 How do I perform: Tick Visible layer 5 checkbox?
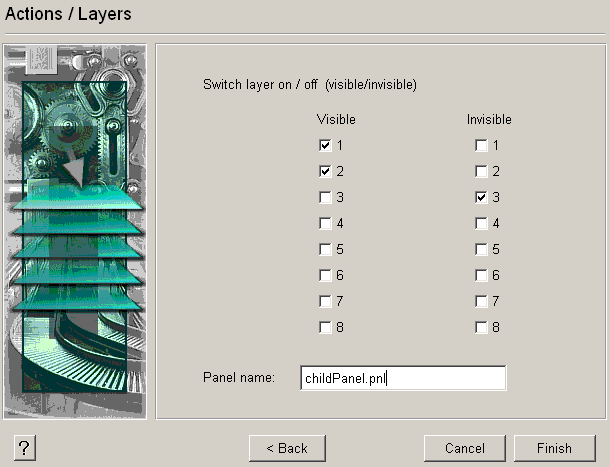325,249
